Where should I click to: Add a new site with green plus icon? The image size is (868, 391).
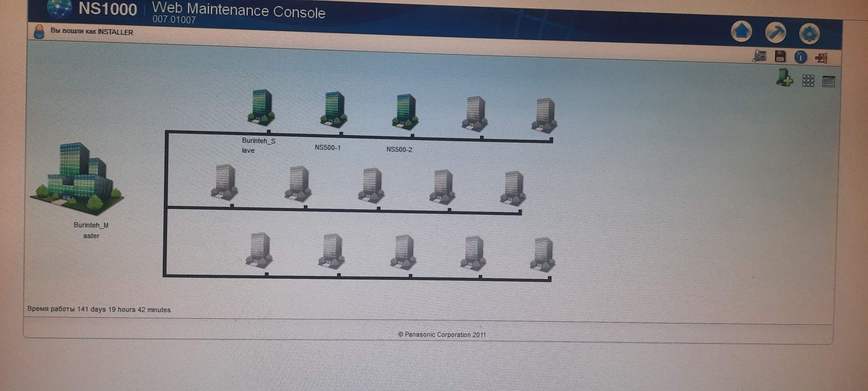tap(784, 78)
